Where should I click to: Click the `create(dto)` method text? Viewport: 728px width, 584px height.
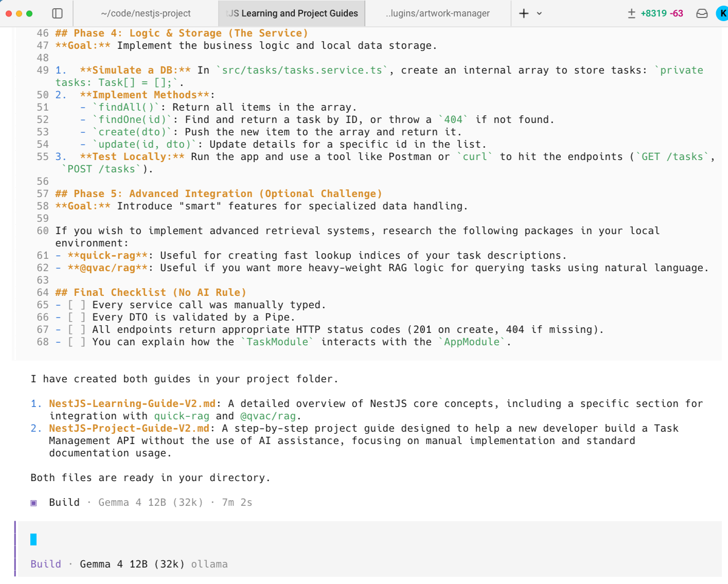tap(132, 132)
